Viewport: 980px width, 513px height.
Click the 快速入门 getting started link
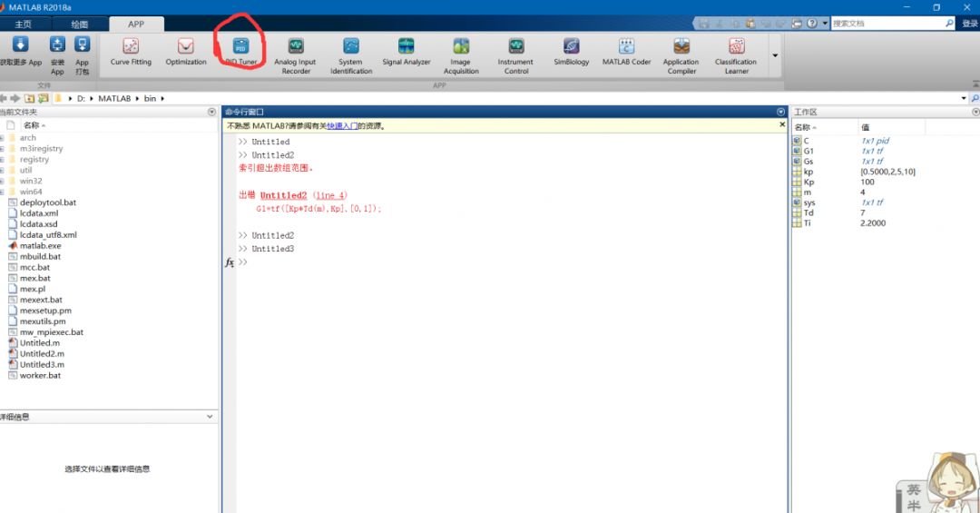pos(342,125)
